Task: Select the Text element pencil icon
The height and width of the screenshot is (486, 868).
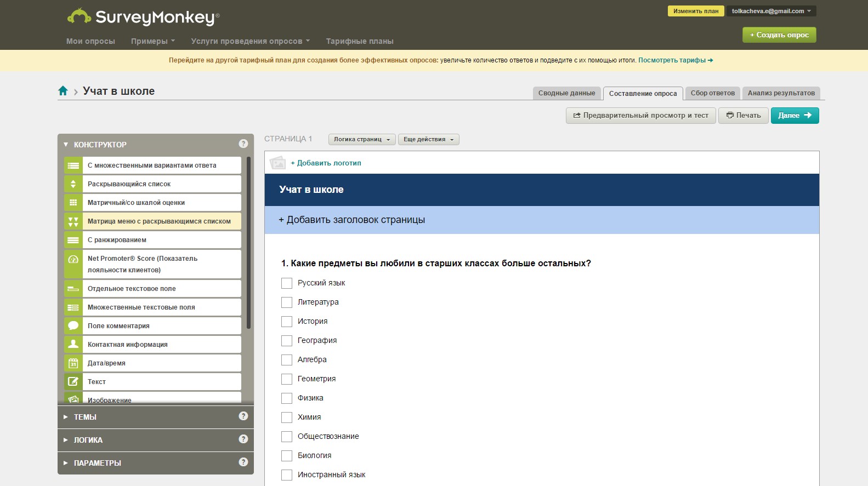Action: (x=73, y=382)
